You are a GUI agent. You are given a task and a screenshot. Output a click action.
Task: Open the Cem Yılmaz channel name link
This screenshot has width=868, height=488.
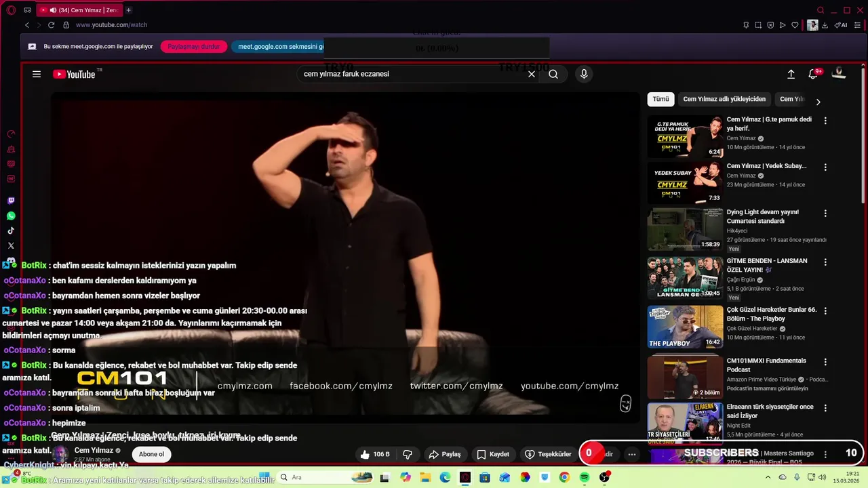(x=94, y=450)
